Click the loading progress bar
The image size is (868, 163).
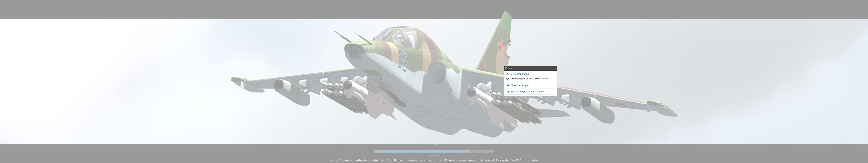click(x=434, y=152)
